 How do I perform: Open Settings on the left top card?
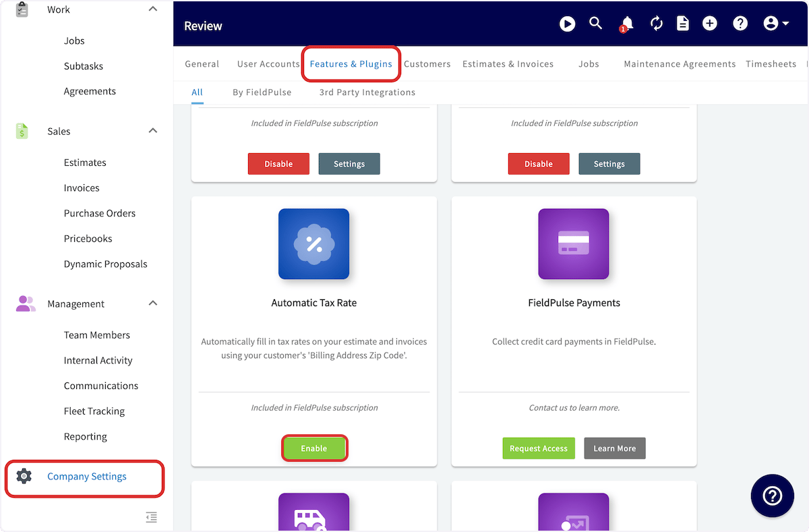pos(349,164)
